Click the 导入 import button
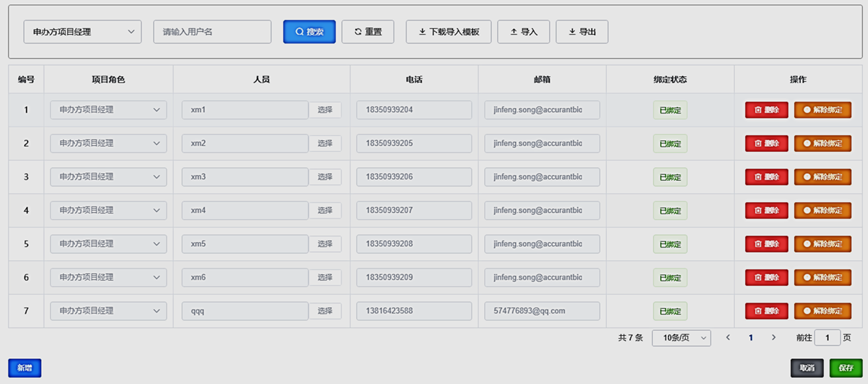The image size is (868, 384). coord(523,32)
